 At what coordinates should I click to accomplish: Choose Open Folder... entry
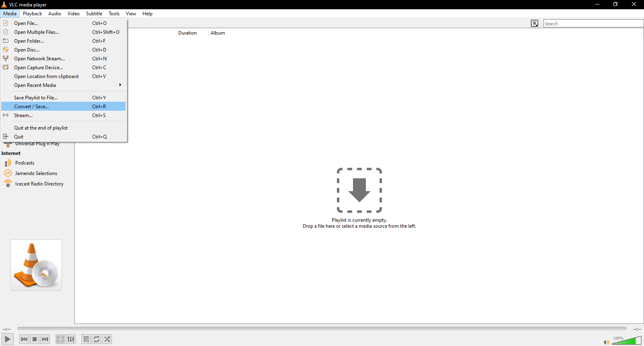point(64,41)
